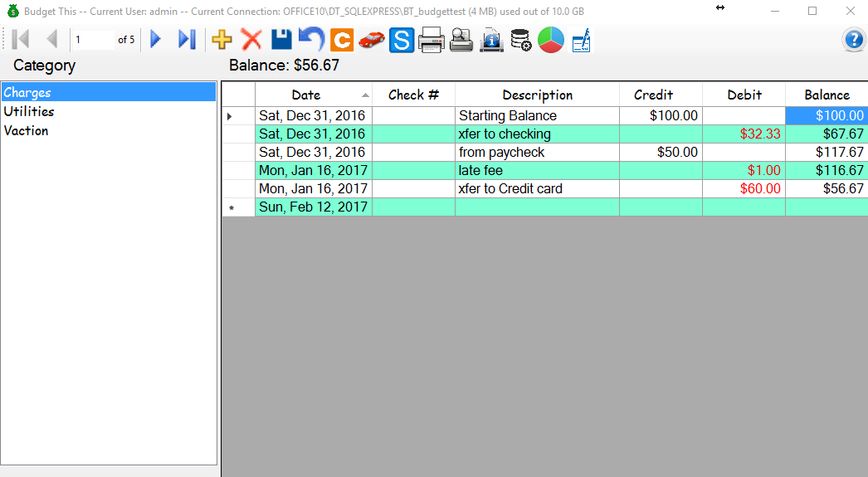Click the $67.67 balance cell
This screenshot has width=868, height=477.
pos(827,134)
